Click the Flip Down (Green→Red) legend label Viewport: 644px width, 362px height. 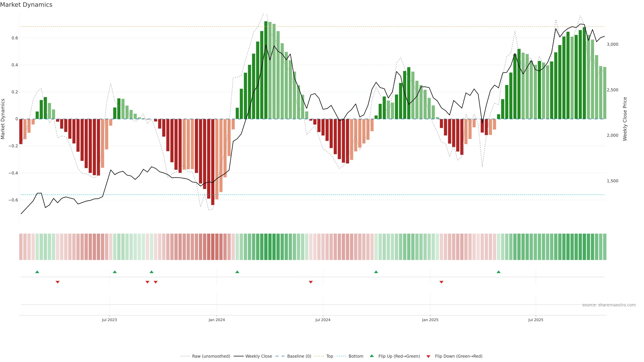point(459,356)
